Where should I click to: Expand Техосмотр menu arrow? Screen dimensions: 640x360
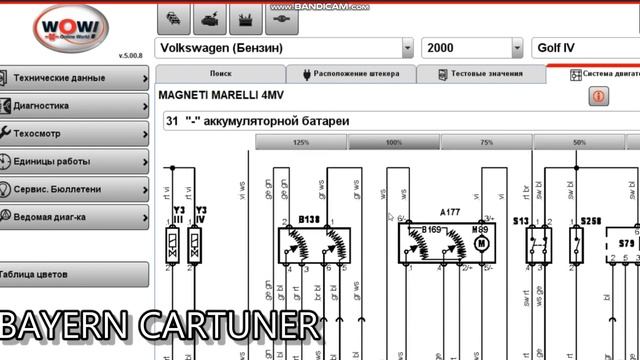point(145,133)
